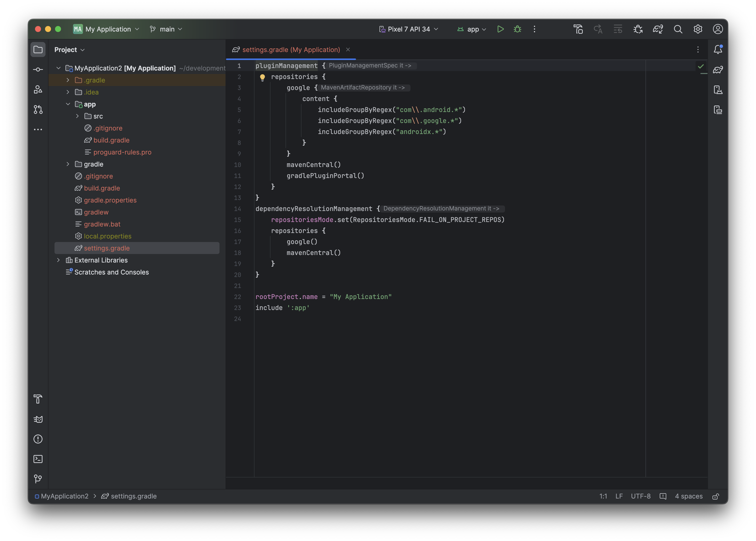The height and width of the screenshot is (541, 756).
Task: Collapse the app module folder
Action: (x=68, y=104)
